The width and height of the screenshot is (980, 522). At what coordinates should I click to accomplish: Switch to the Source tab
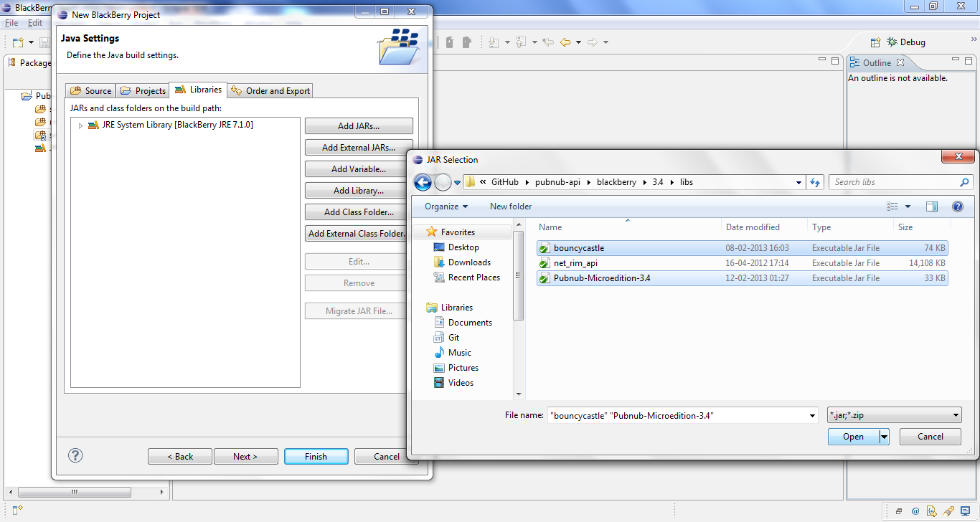(x=90, y=90)
